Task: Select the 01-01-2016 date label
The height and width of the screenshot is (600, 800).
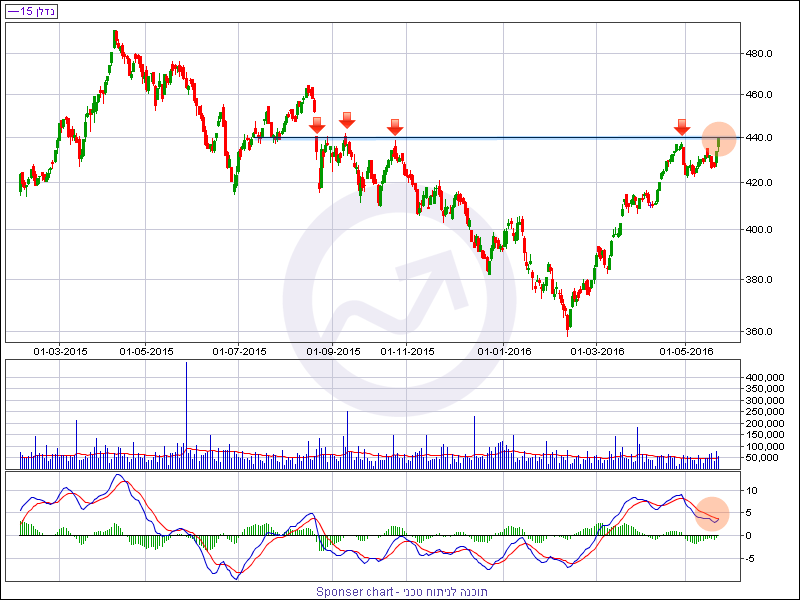Action: coord(505,351)
